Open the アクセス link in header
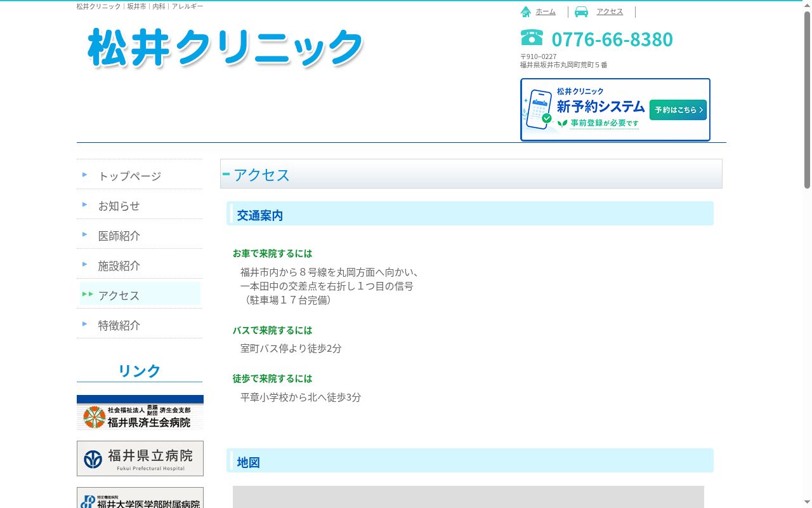The image size is (812, 508). tap(610, 11)
